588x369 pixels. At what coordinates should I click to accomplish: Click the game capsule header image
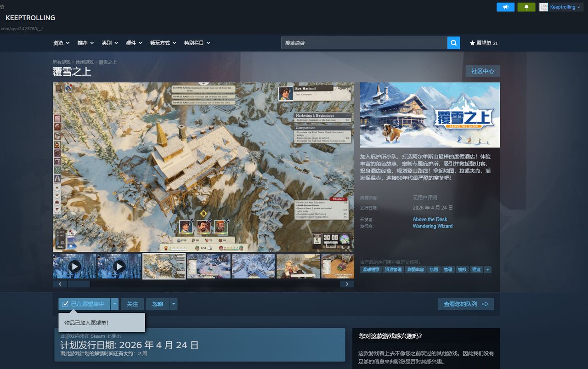[x=430, y=115]
